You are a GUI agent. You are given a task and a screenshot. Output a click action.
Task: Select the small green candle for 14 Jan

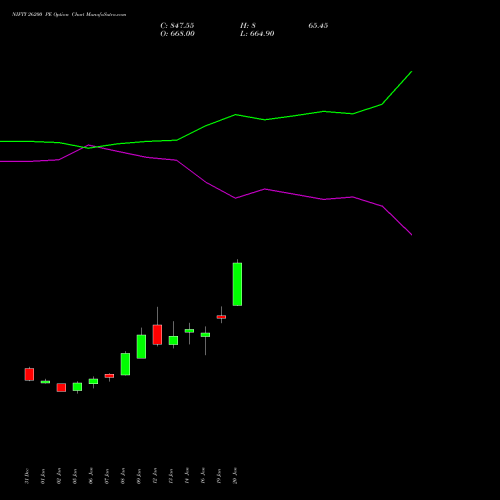189,331
